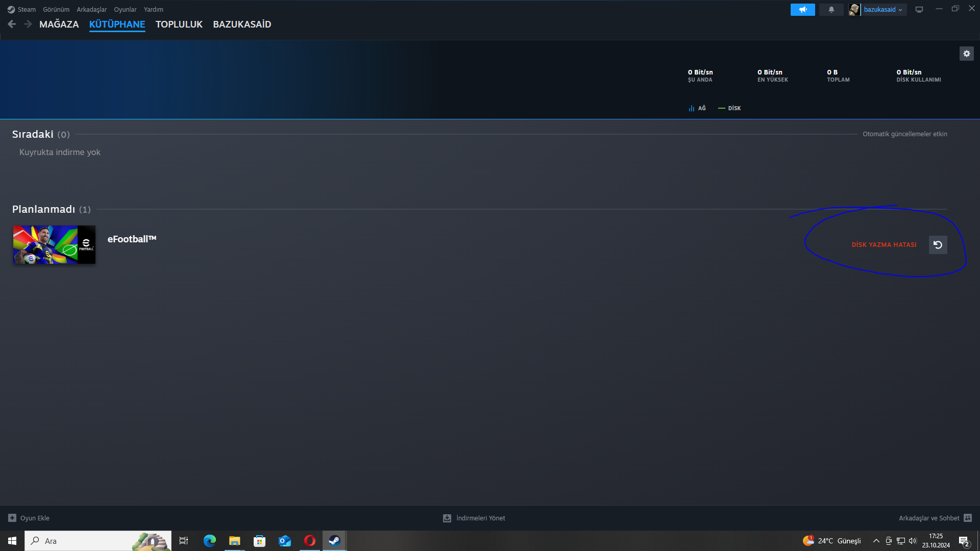Go forward with the right arrow
980x551 pixels.
28,24
